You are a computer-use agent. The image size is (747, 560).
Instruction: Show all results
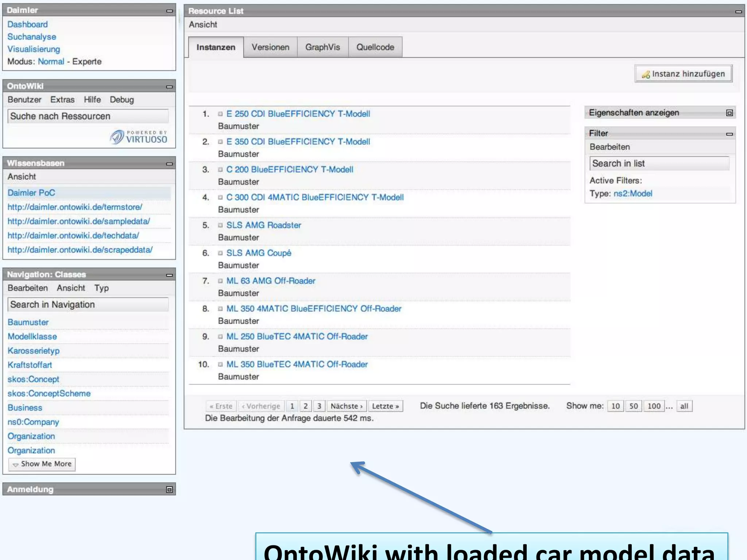684,406
